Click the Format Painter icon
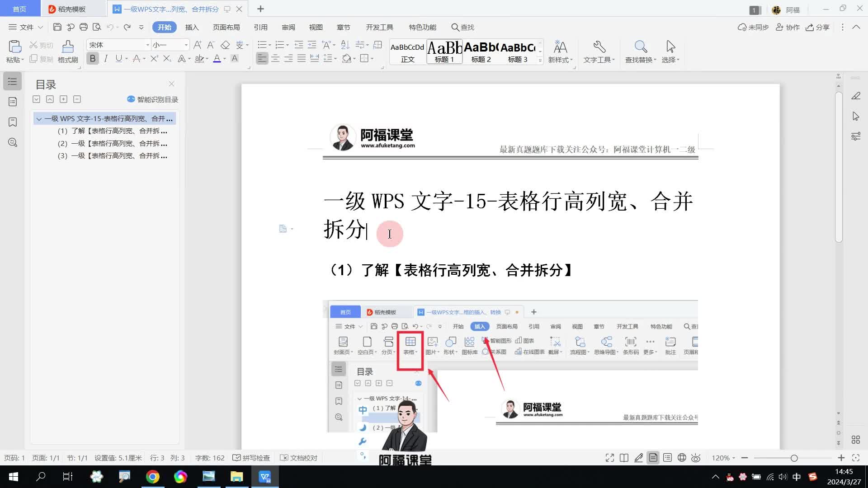The width and height of the screenshot is (868, 488). pos(68,47)
